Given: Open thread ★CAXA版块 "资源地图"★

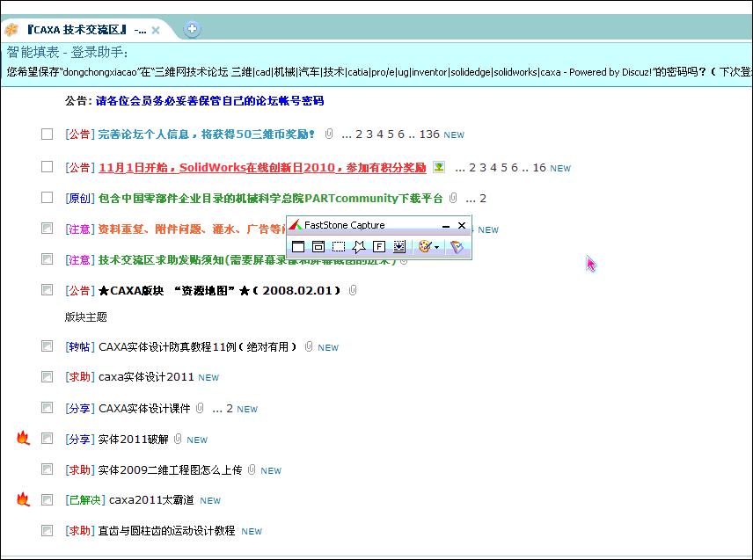Looking at the screenshot, I should coord(219,291).
